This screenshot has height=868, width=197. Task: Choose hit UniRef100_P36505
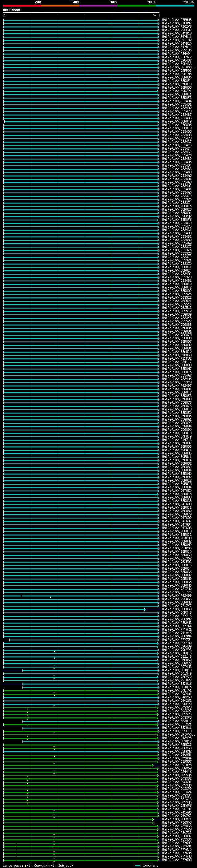(177, 822)
